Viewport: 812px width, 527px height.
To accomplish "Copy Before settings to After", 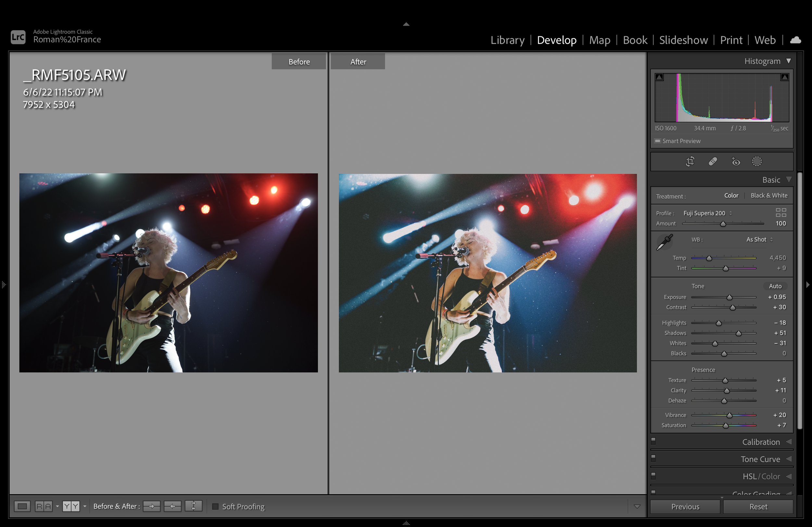I will 151,506.
